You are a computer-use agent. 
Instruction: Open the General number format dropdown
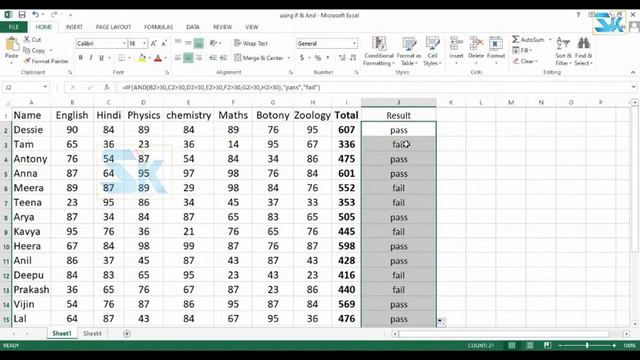354,43
